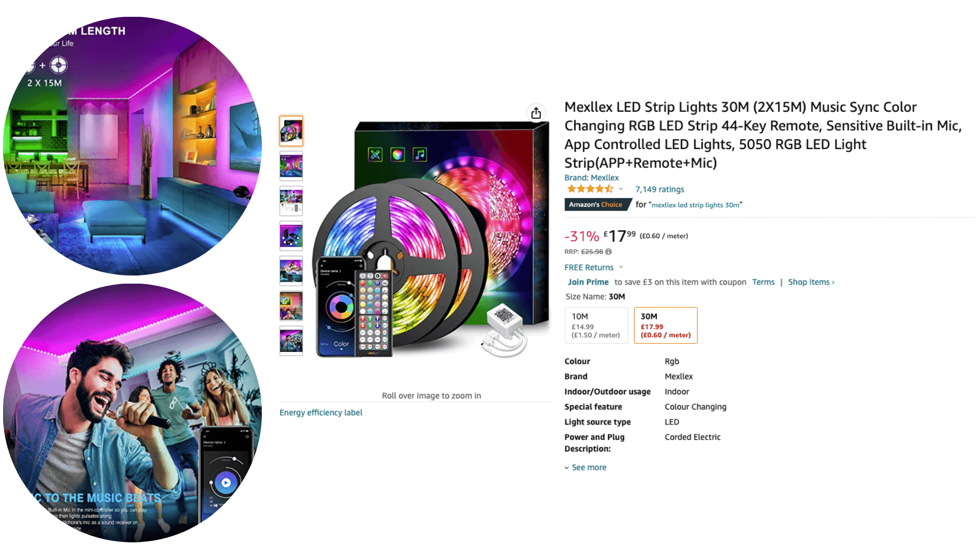
Task: Expand the star ratings dropdown arrow
Action: click(620, 189)
